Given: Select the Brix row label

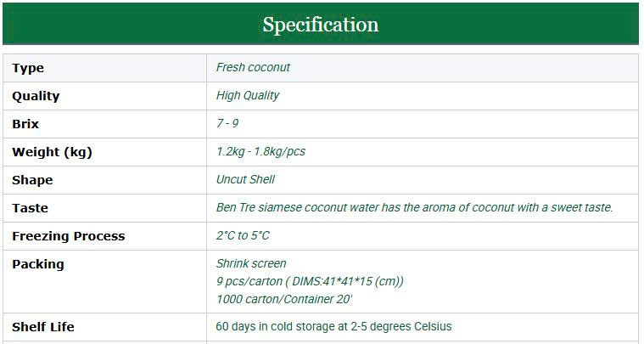Looking at the screenshot, I should [25, 124].
